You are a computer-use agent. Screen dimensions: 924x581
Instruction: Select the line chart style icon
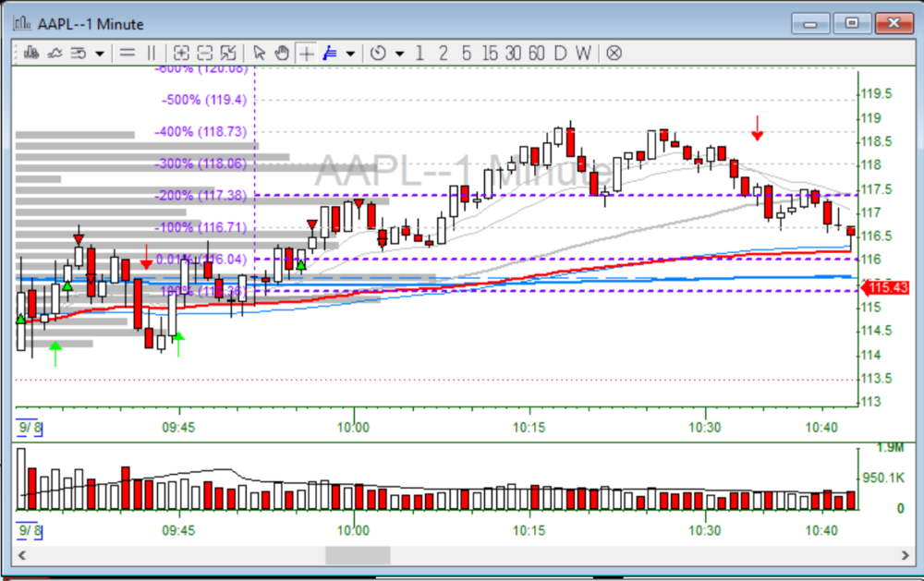click(53, 53)
